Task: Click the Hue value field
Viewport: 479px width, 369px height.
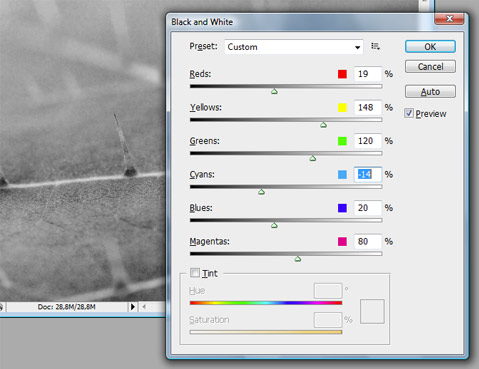Action: (x=328, y=291)
